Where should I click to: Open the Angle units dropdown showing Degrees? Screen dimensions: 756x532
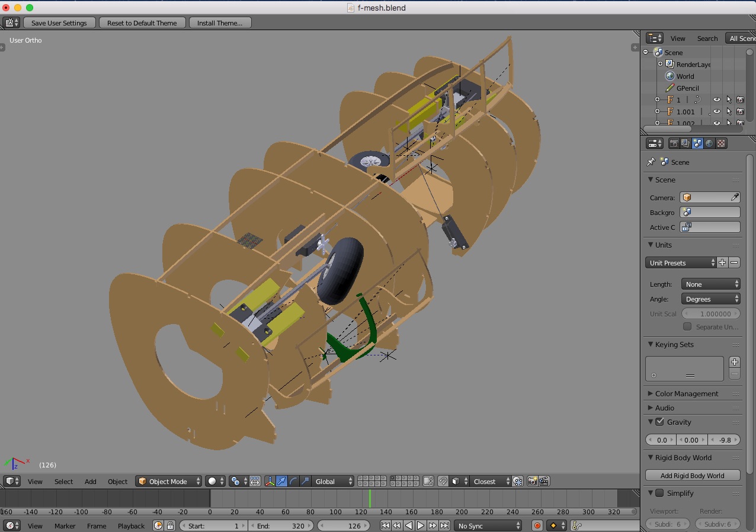pos(710,299)
